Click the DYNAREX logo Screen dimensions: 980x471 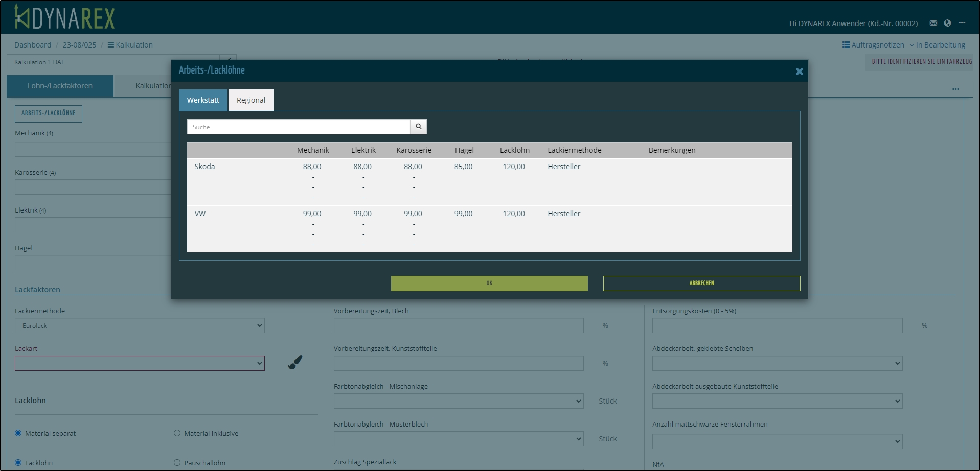tap(65, 17)
